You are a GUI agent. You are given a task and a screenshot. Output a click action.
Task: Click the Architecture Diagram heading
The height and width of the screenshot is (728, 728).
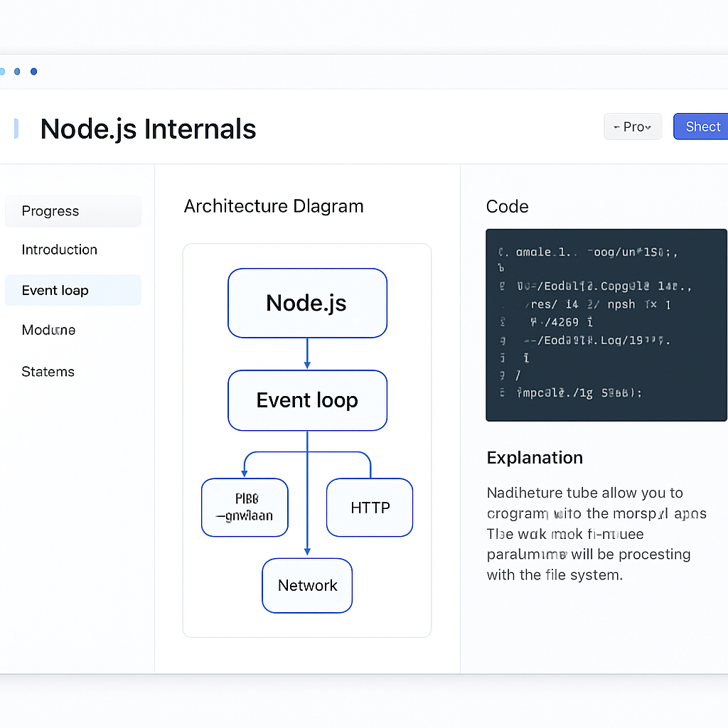[x=274, y=206]
